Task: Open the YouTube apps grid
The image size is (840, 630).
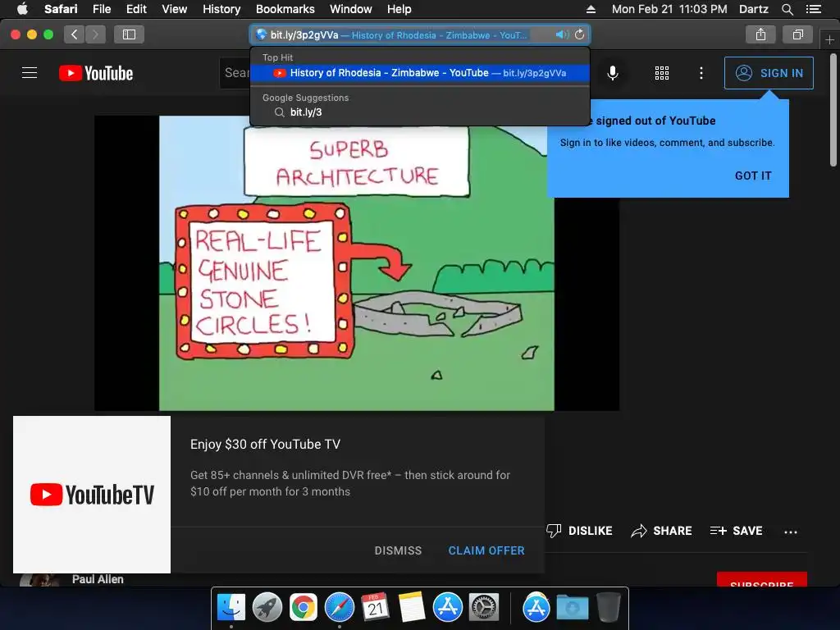Action: pyautogui.click(x=662, y=73)
